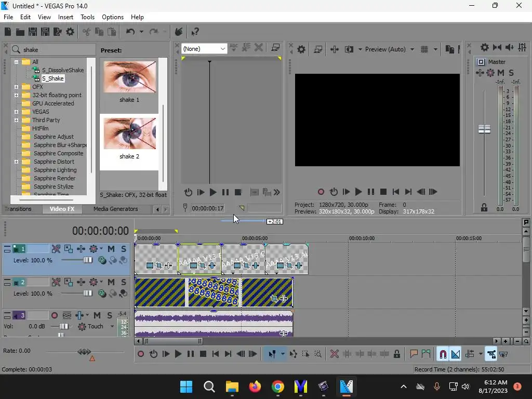Screen dimensions: 532x399
Task: Open File Explorer from taskbar
Action: tap(232, 387)
